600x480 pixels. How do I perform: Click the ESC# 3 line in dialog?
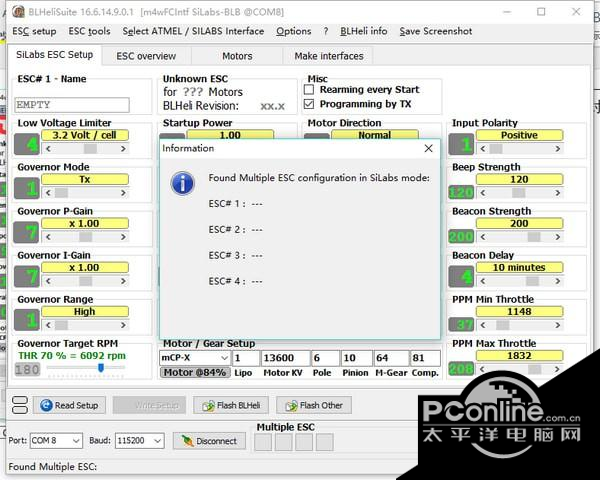pyautogui.click(x=236, y=255)
